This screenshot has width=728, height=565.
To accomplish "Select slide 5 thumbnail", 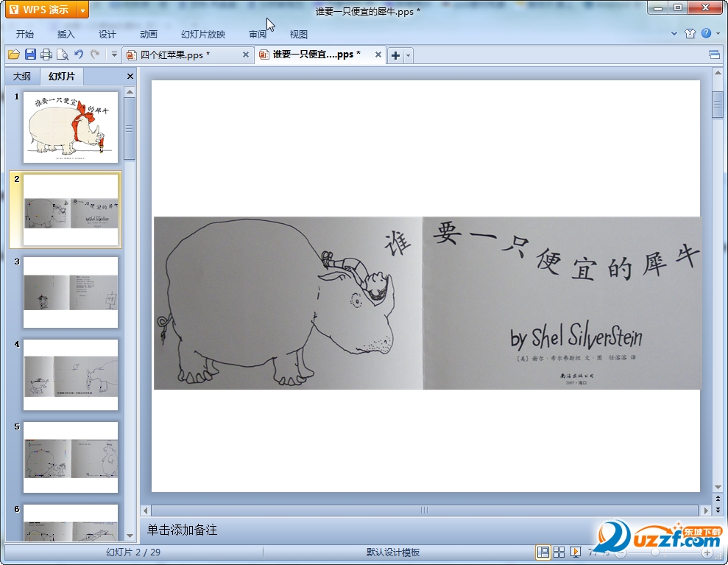I will 71,457.
